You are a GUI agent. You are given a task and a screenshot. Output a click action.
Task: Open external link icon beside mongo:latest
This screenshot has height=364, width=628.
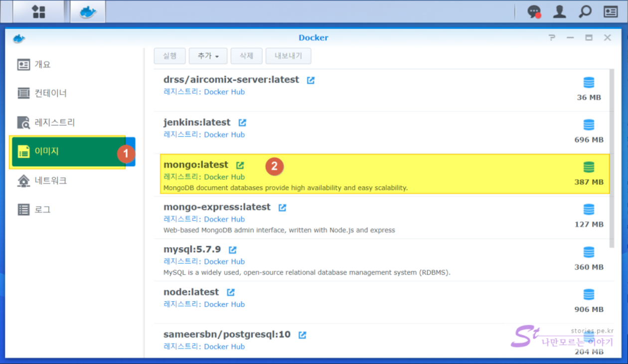pos(240,165)
